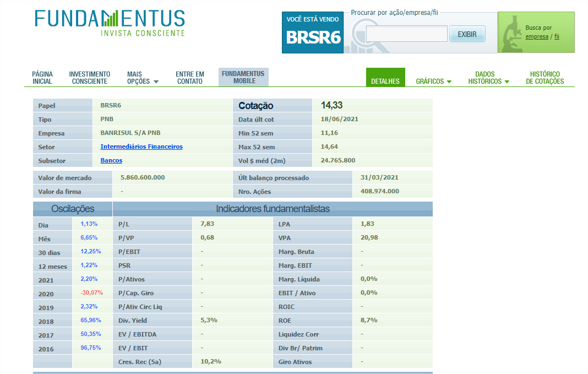
Task: Click the BRSR6 ticker banner
Action: pos(313,32)
